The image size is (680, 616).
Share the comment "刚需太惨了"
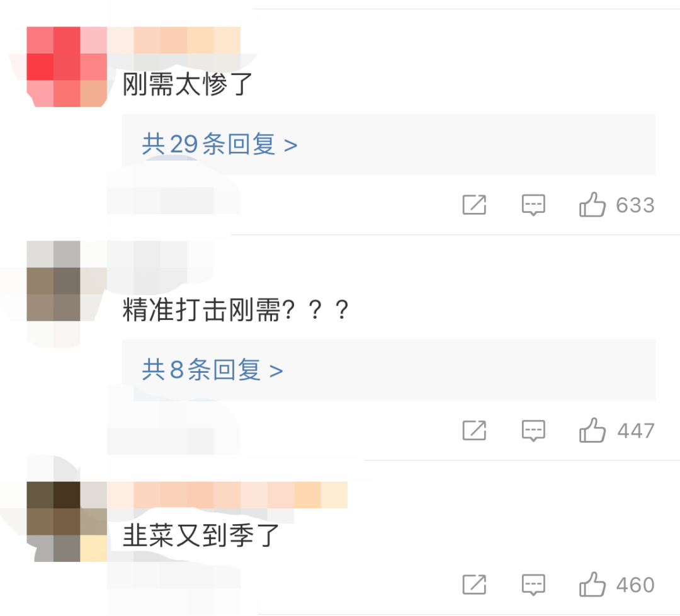475,205
